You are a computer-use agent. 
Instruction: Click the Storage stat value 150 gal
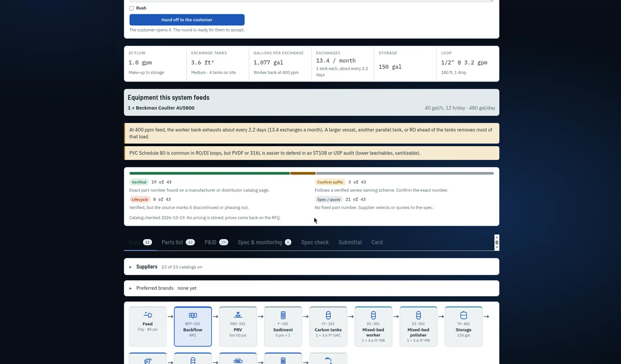[x=390, y=67]
